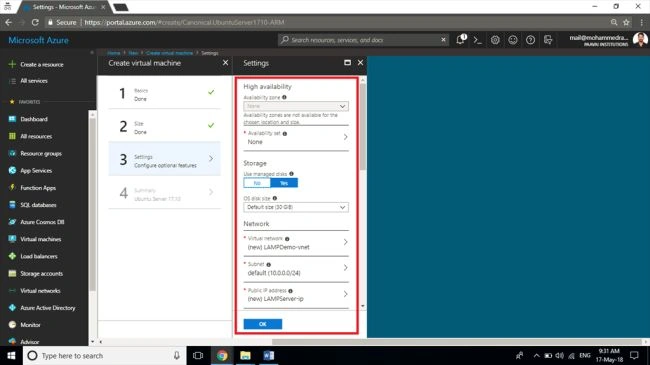The width and height of the screenshot is (650, 365).
Task: Close the Create virtual machine blade
Action: click(225, 63)
